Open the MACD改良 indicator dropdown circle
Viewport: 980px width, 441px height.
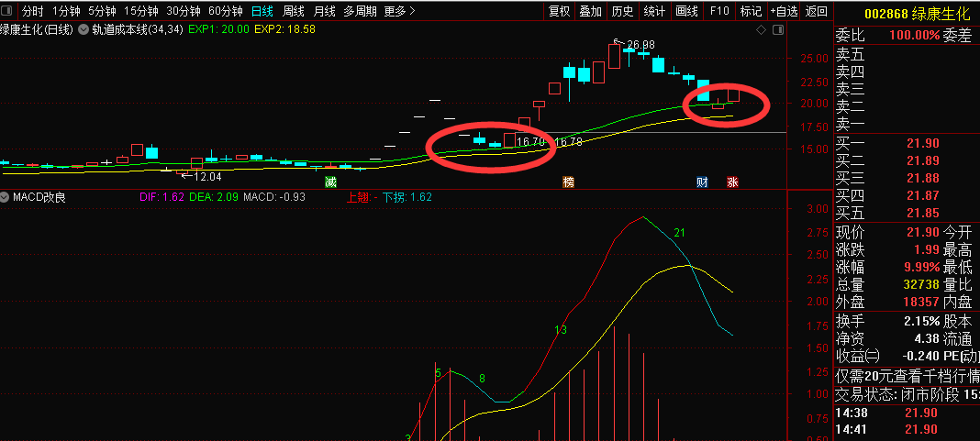(x=6, y=197)
